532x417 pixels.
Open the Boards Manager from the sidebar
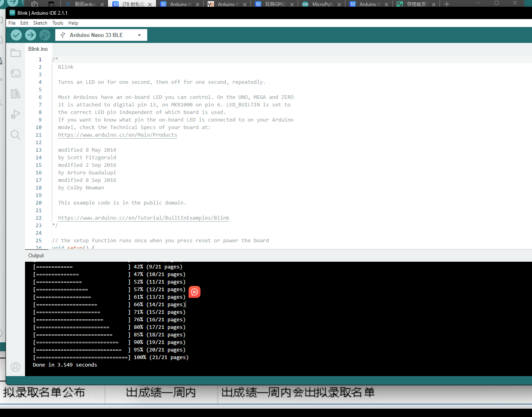tap(15, 73)
